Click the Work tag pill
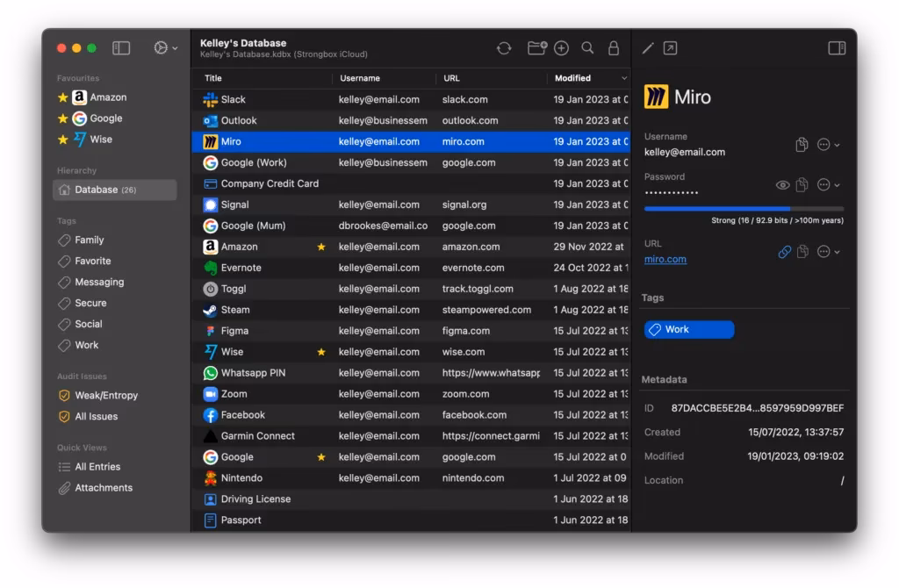 click(x=689, y=329)
